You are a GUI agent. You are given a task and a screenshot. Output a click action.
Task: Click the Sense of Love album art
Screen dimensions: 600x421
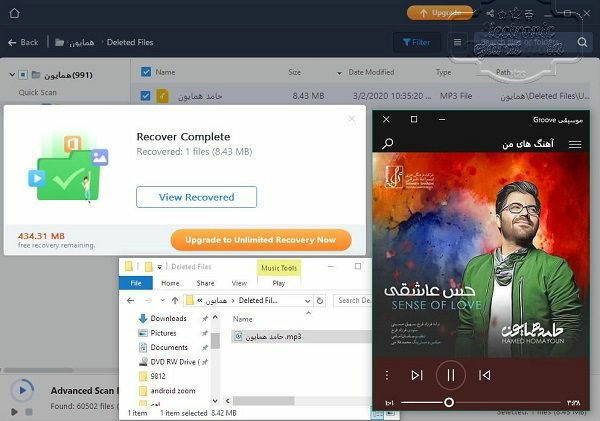[481, 255]
